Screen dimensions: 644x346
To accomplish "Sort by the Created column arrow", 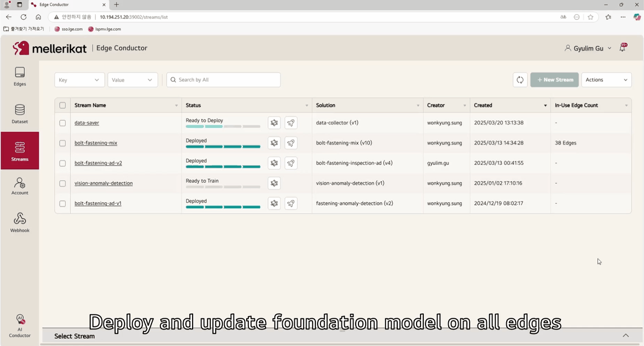I will [x=545, y=106].
